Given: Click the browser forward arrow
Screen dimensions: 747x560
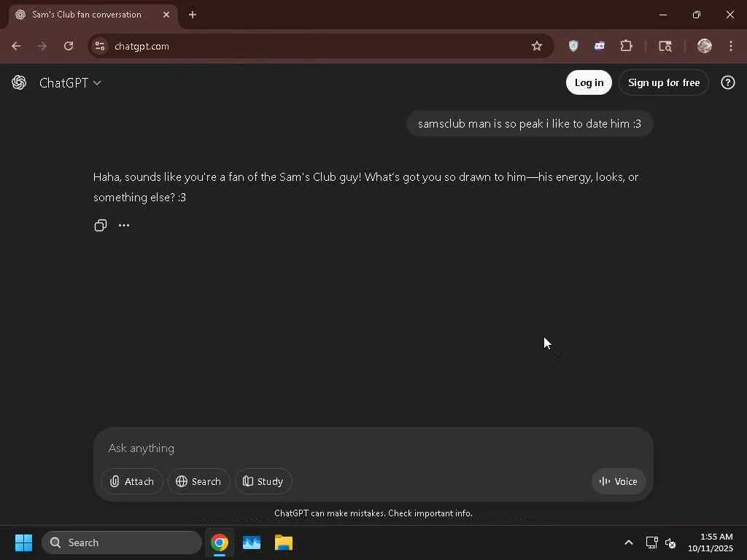Looking at the screenshot, I should (x=42, y=46).
